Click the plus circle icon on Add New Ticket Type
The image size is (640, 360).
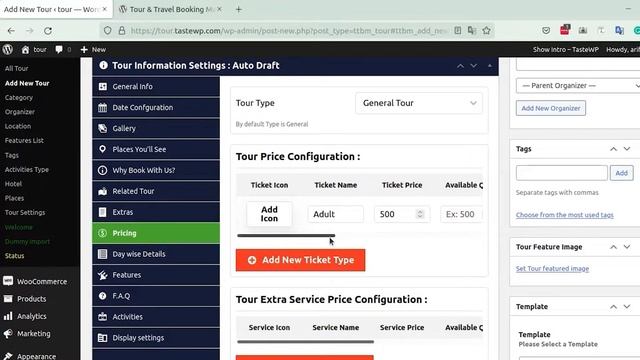pos(252,260)
